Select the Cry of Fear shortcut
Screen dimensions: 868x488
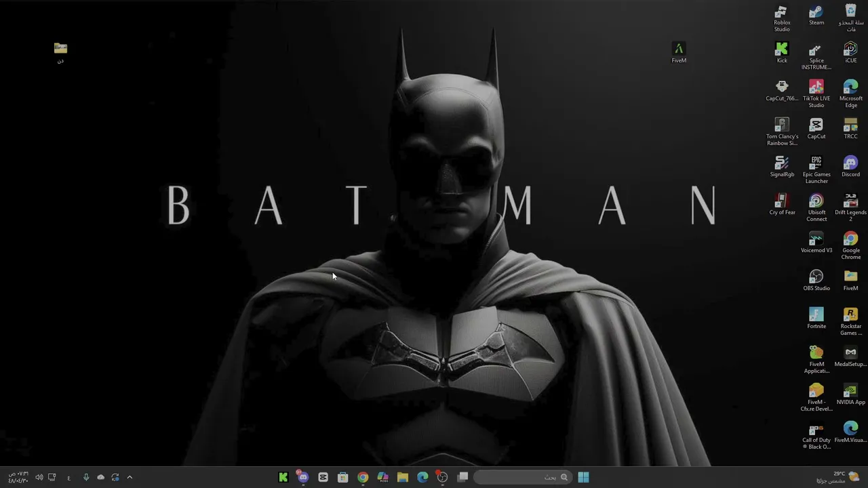pos(782,205)
